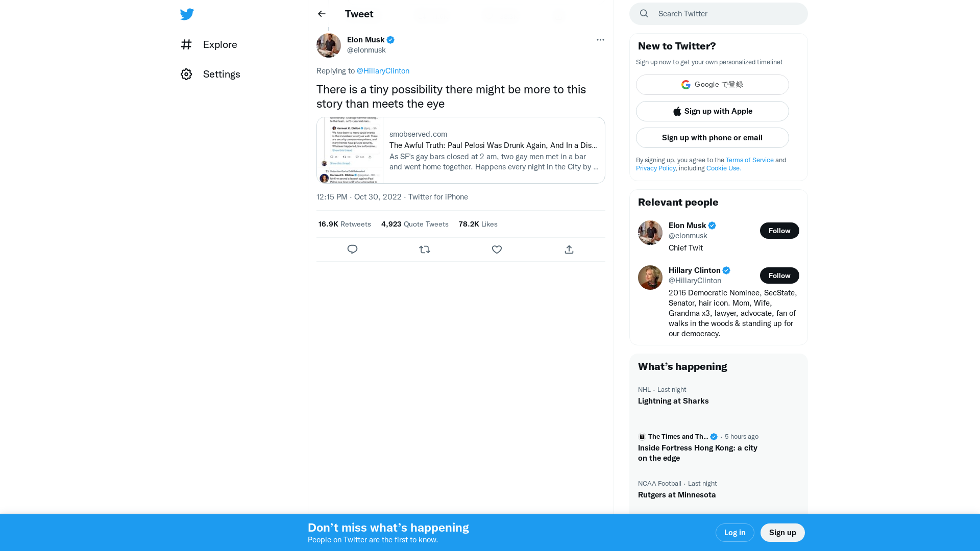Sign up with Apple
The width and height of the screenshot is (980, 551).
[712, 111]
